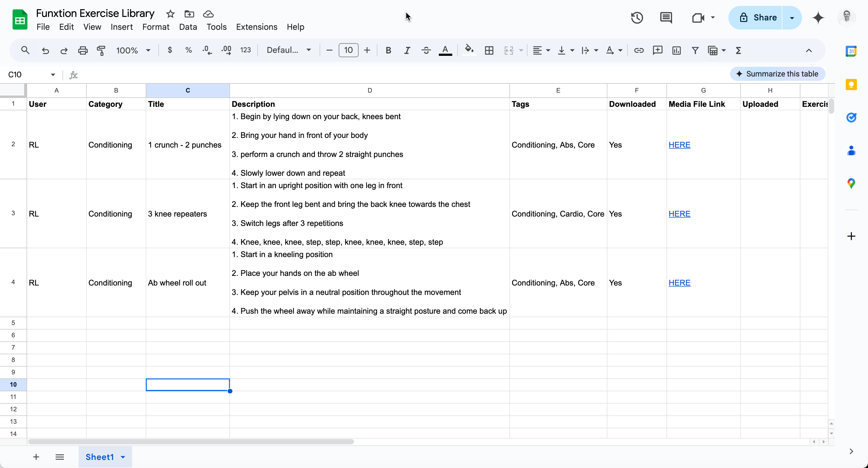The width and height of the screenshot is (868, 468).
Task: Open more number formats 123
Action: (245, 50)
